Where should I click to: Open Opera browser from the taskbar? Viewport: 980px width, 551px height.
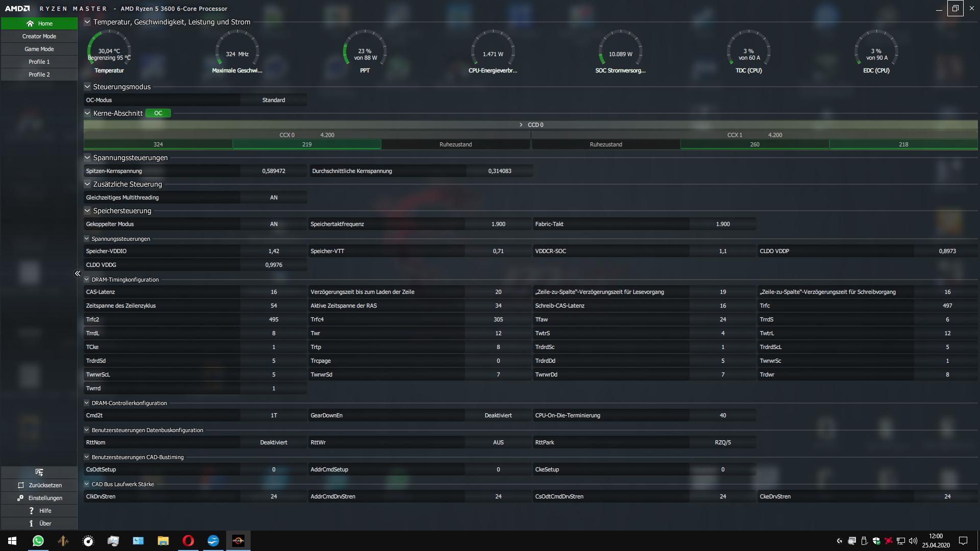(188, 541)
